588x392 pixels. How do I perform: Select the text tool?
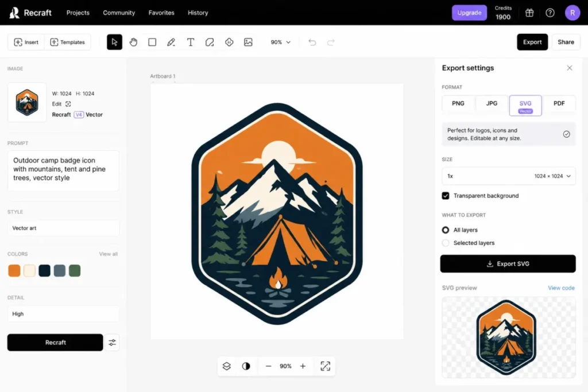click(x=191, y=42)
